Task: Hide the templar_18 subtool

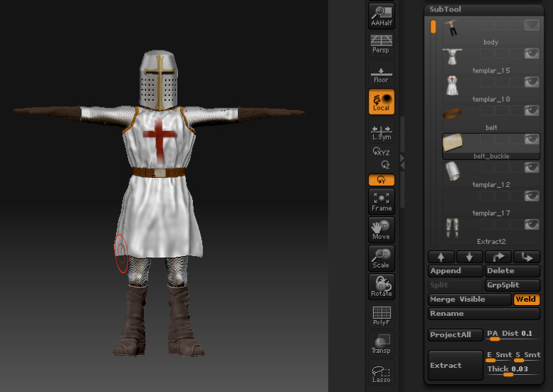Action: tap(532, 82)
